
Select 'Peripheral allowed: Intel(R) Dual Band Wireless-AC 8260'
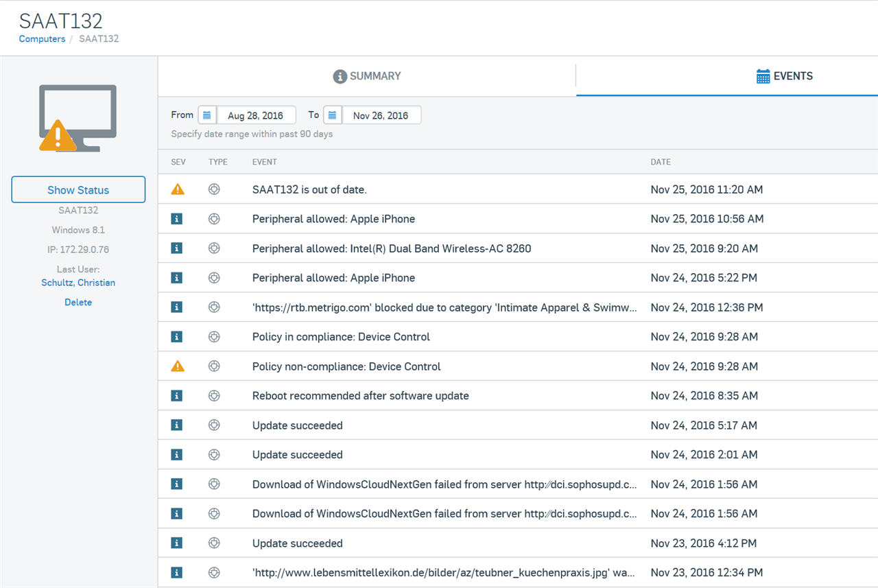pos(392,248)
